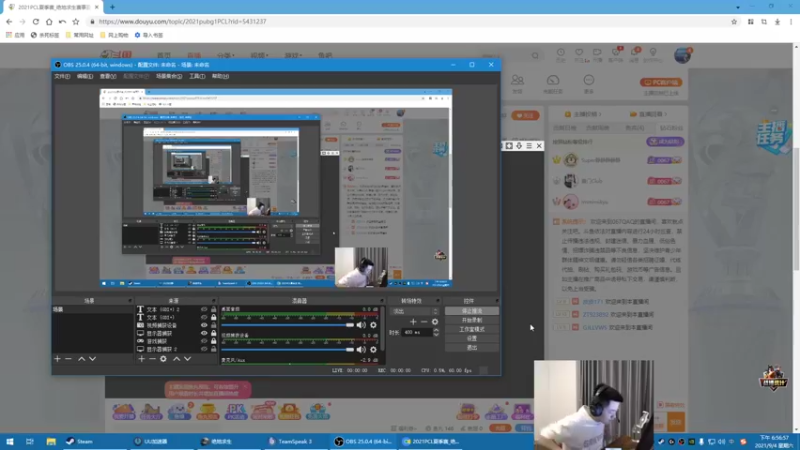
Task: Open source properties gear icon
Action: tap(163, 359)
